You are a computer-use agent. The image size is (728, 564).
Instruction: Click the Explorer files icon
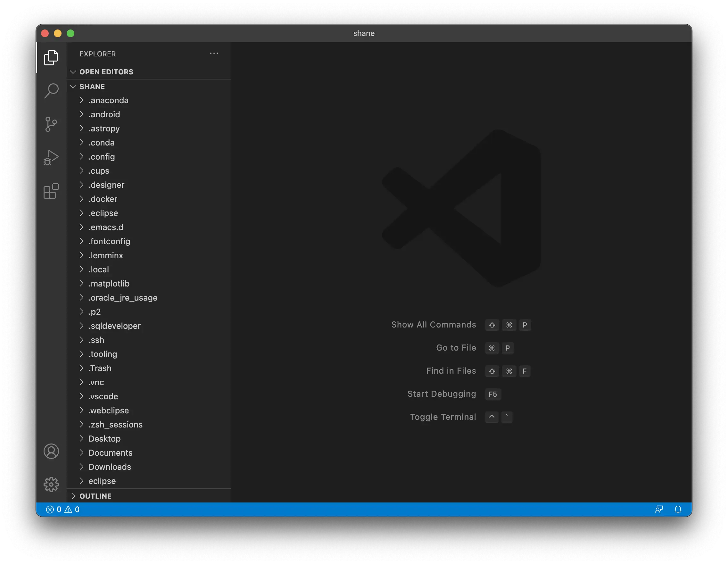pos(51,58)
